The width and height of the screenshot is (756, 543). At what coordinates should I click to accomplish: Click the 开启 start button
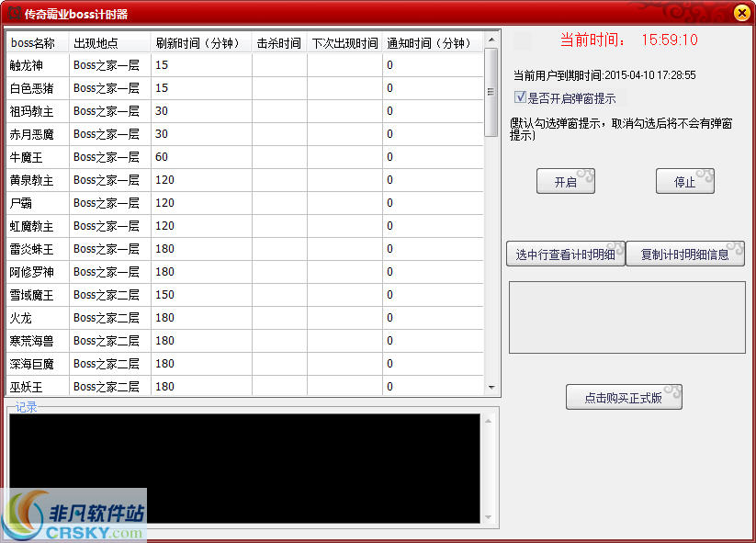tap(566, 181)
